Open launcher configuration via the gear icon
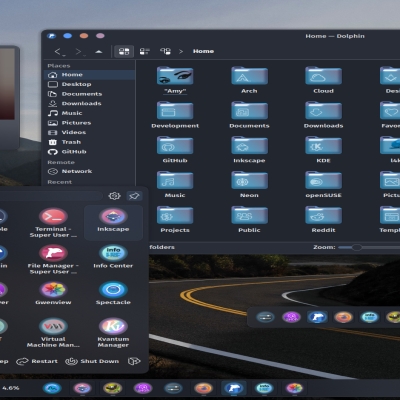The image size is (400, 400). (114, 196)
